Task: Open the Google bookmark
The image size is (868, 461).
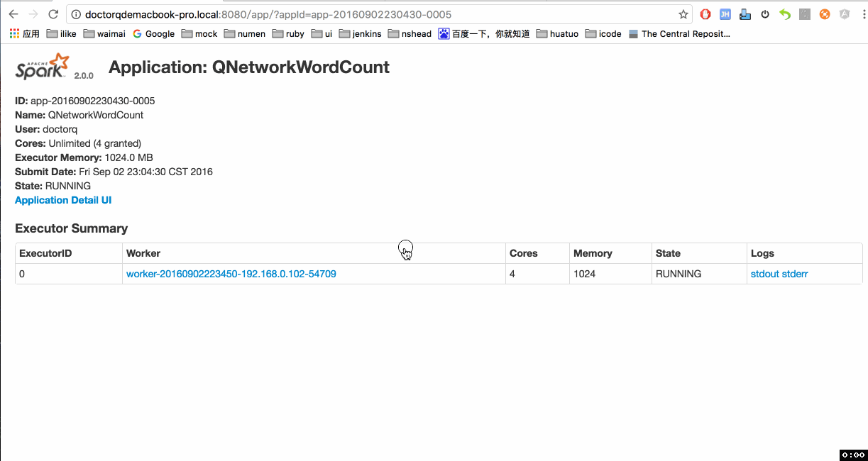Action: click(x=153, y=33)
